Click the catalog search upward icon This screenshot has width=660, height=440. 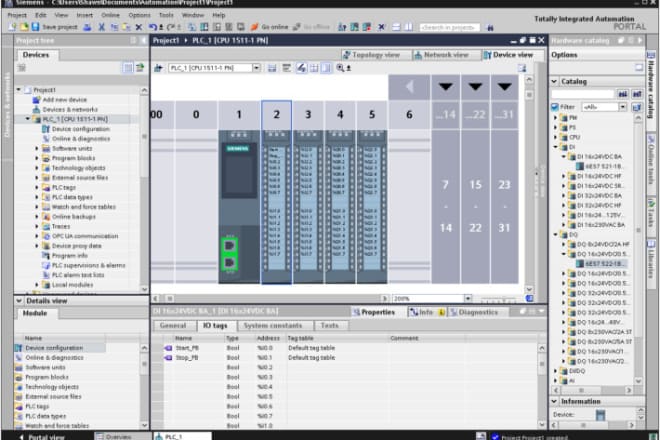[637, 94]
